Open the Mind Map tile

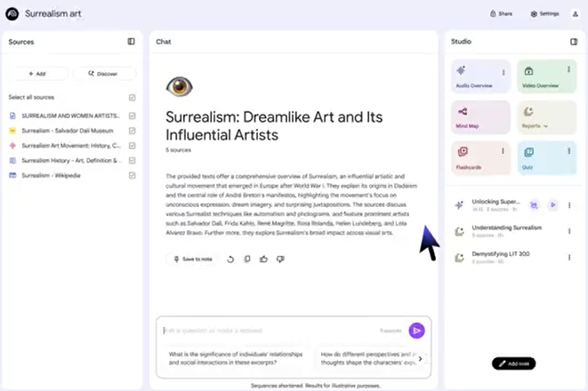(480, 117)
